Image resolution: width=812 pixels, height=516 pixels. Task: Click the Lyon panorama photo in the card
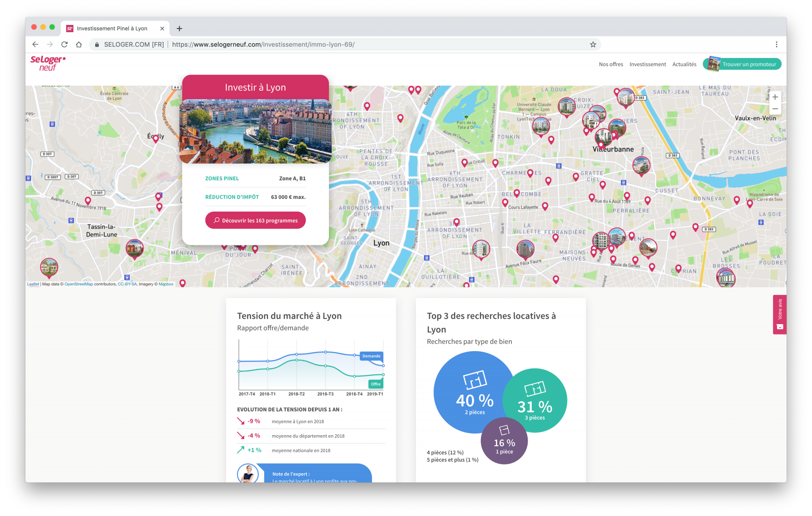[x=255, y=131]
